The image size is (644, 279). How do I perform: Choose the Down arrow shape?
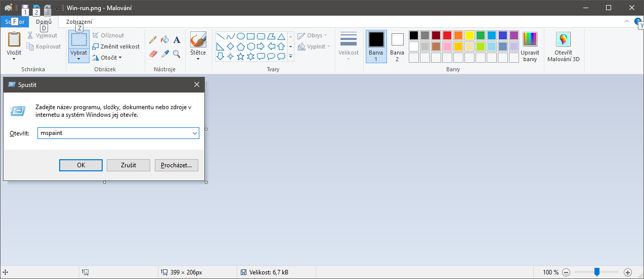(x=221, y=57)
